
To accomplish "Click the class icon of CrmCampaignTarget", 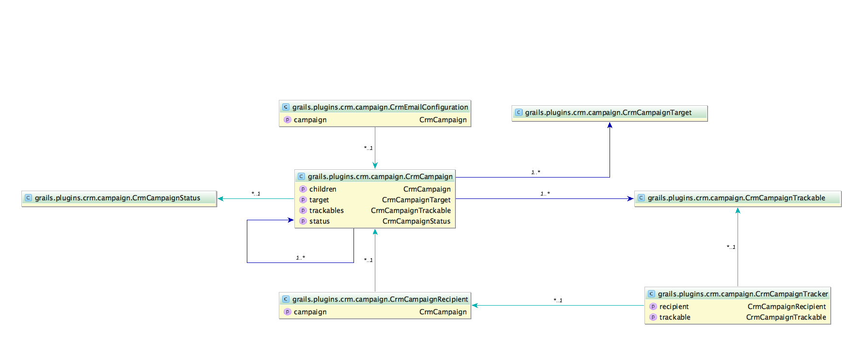I will tap(518, 113).
